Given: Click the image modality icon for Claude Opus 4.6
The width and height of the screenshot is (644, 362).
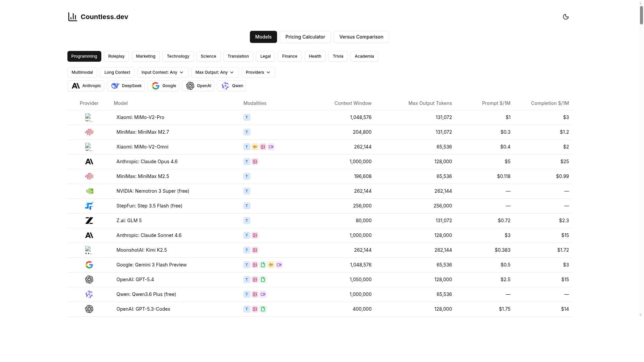Looking at the screenshot, I should coord(255,162).
